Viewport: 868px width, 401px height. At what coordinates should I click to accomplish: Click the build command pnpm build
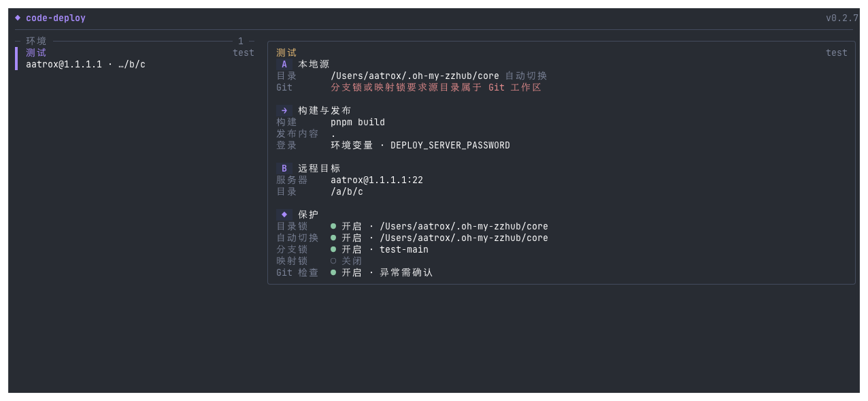[x=358, y=122]
